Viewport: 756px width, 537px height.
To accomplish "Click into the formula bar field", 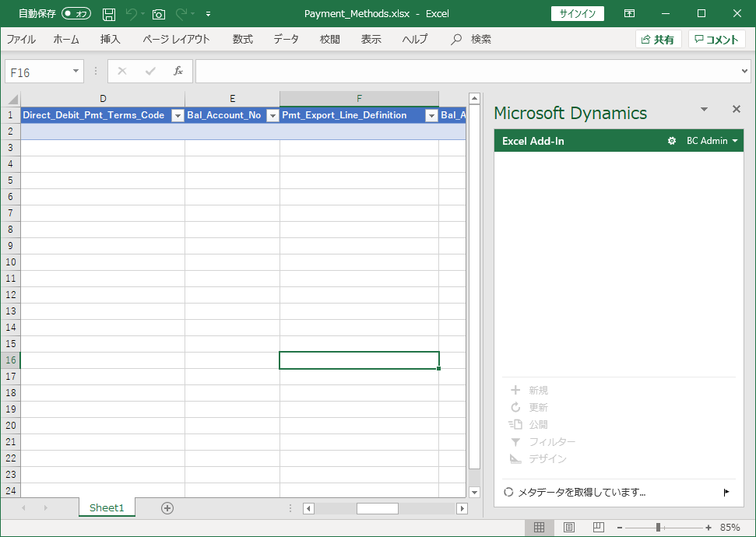I will [468, 72].
